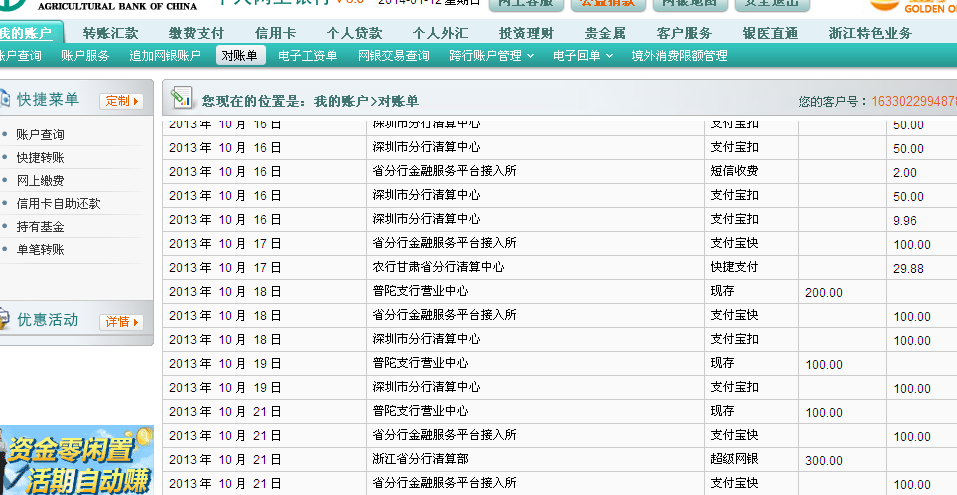This screenshot has width=957, height=495.
Task: Switch to the 转账汇款 tab
Action: [110, 33]
